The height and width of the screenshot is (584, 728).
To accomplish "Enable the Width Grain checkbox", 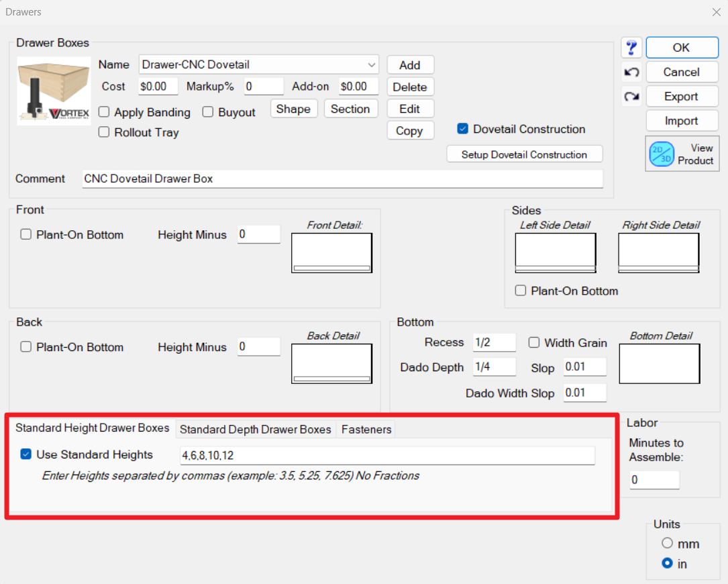I will point(534,342).
